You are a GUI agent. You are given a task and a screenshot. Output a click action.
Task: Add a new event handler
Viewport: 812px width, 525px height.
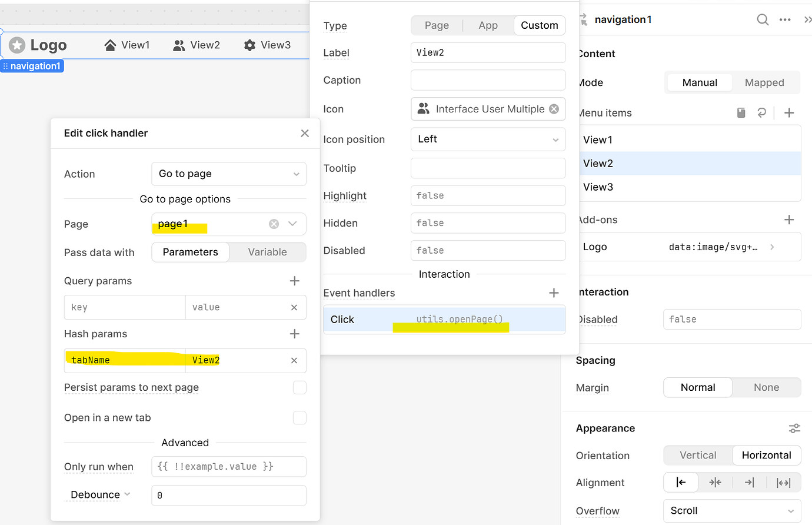[x=554, y=293]
